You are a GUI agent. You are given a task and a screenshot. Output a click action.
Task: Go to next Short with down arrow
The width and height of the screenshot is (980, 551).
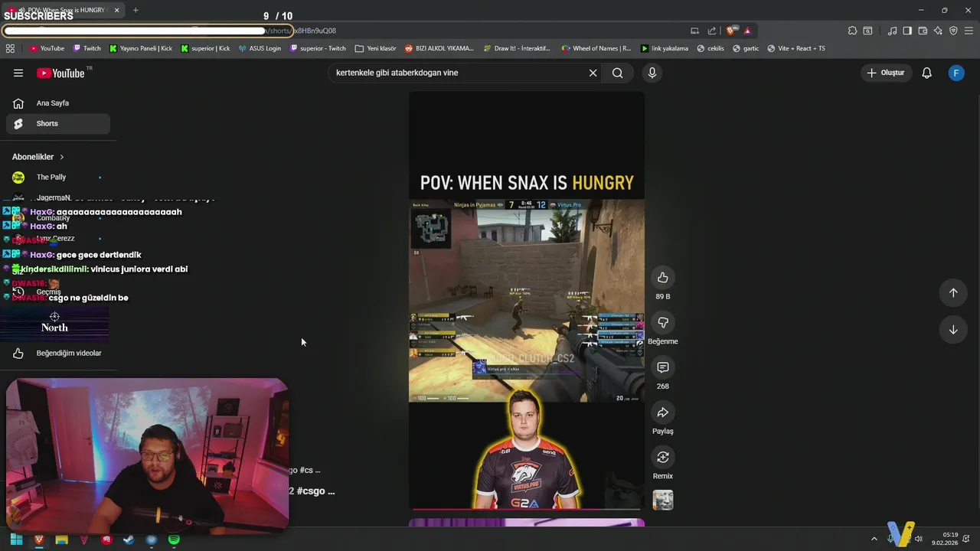(953, 330)
